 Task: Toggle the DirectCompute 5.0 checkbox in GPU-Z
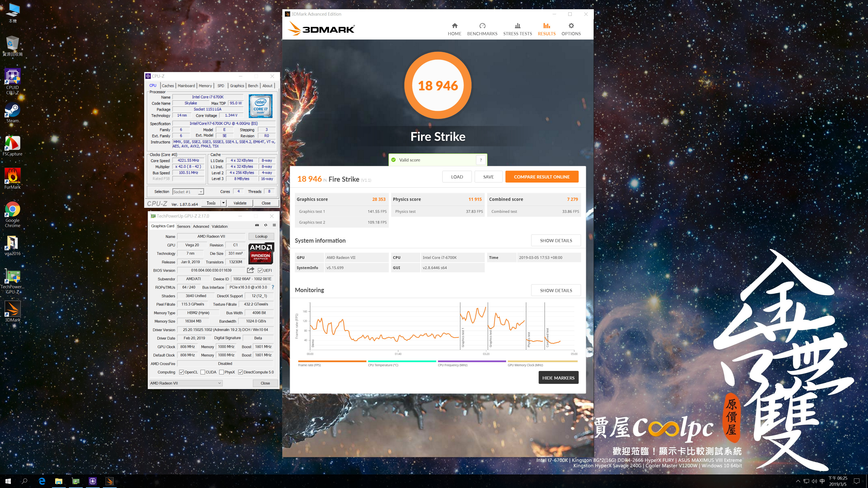coord(240,372)
